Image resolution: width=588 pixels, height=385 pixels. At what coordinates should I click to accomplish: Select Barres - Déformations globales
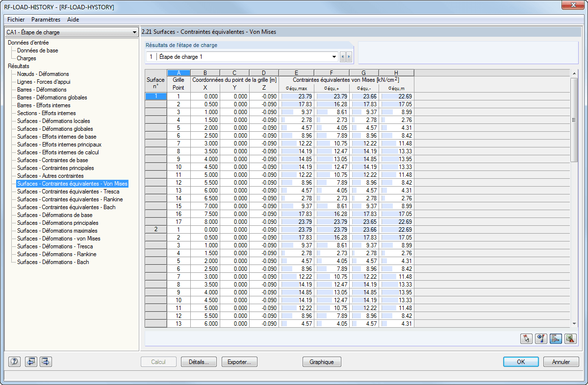click(x=52, y=97)
